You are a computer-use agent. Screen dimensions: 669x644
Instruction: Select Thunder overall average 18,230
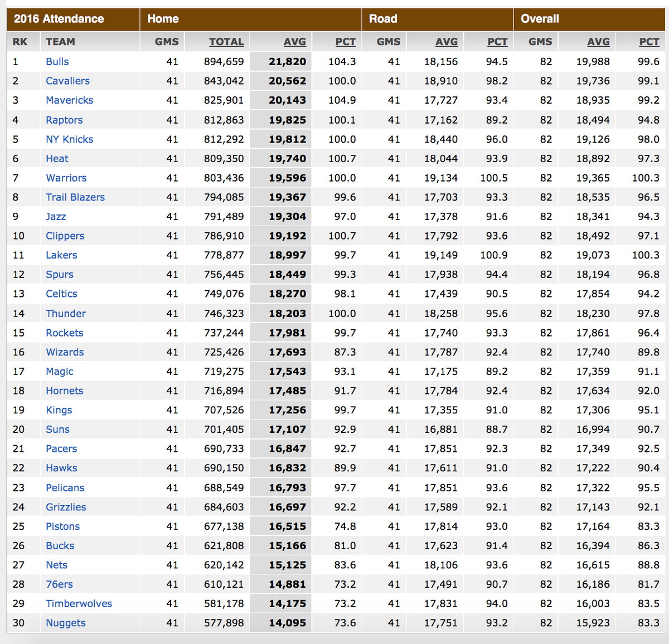pos(593,314)
